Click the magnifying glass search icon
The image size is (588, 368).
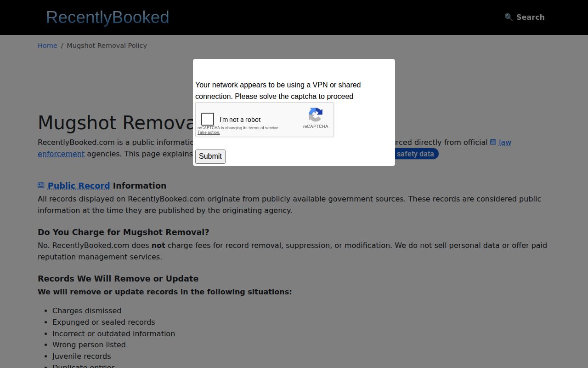coord(509,17)
